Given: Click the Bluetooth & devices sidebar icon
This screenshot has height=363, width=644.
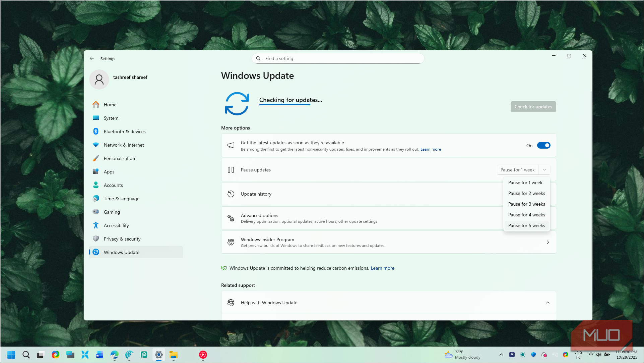Looking at the screenshot, I should coord(96,132).
